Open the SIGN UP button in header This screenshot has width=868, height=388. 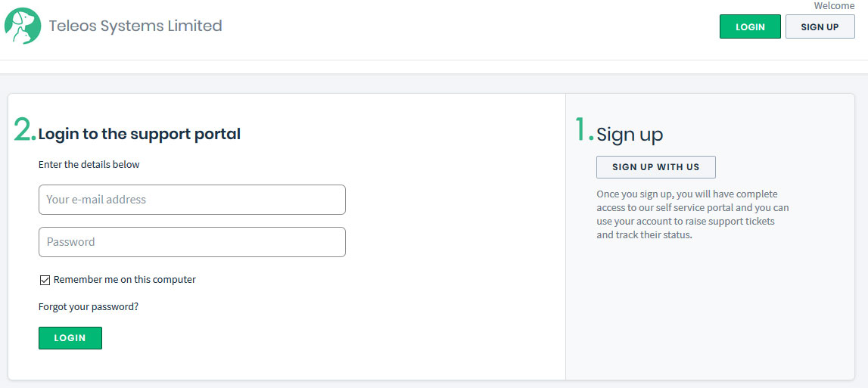820,26
